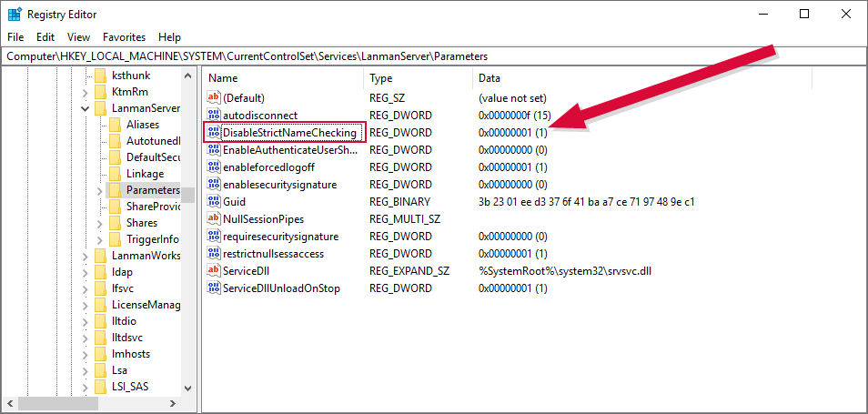Image resolution: width=868 pixels, height=414 pixels.
Task: Click the Shares folder icon in tree
Action: (115, 223)
